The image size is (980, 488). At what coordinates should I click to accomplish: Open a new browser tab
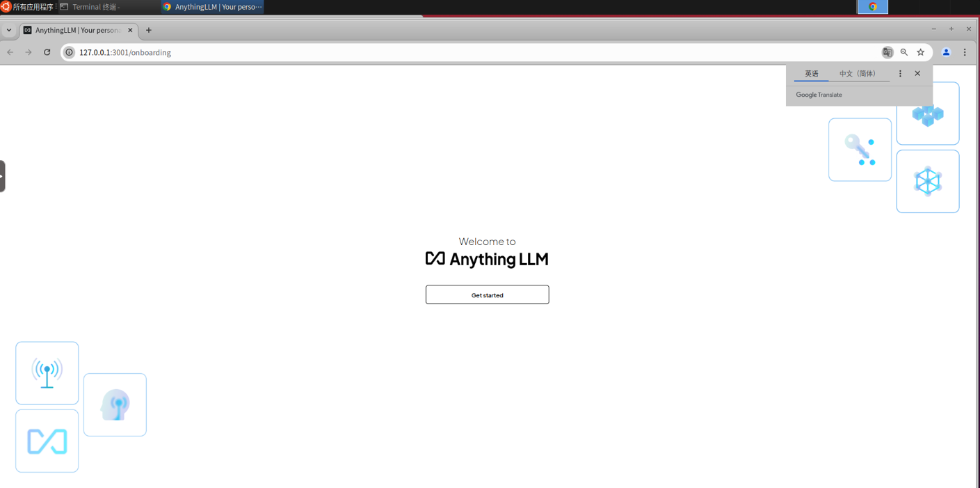click(x=149, y=30)
